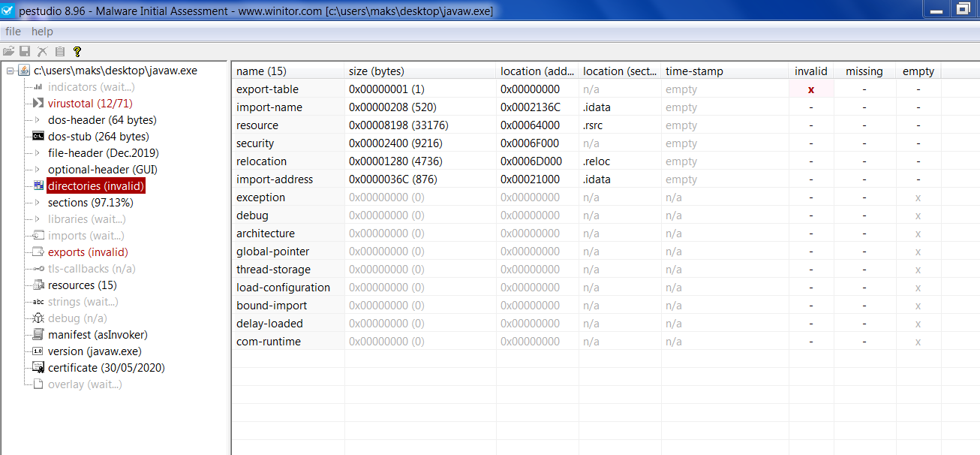980x455 pixels.
Task: Expand the dos-header tree node
Action: 38,120
